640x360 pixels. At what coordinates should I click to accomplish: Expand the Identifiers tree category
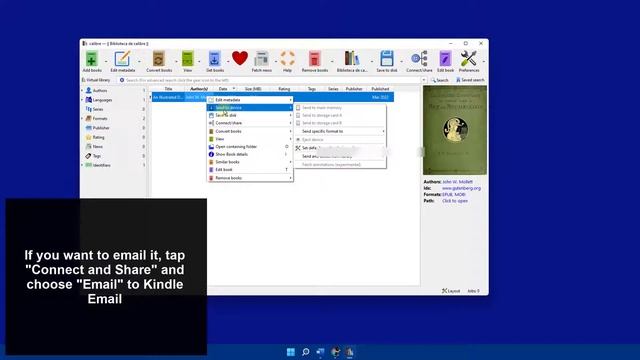82,165
